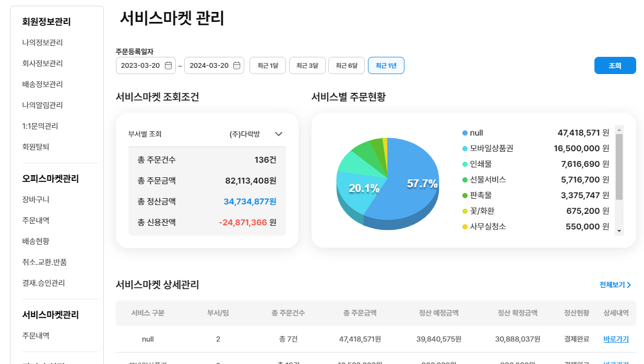This screenshot has height=364, width=644.
Task: Click calendar icon in start date field
Action: tap(168, 66)
